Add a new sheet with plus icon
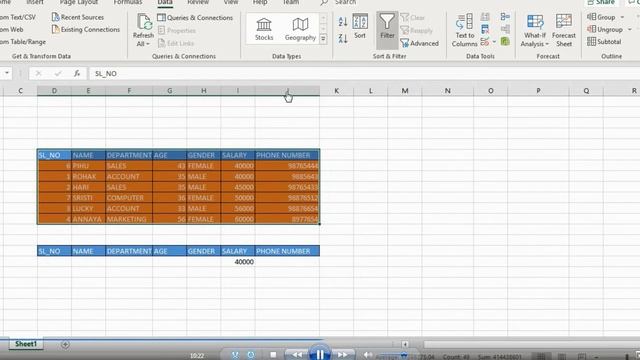 (x=65, y=344)
